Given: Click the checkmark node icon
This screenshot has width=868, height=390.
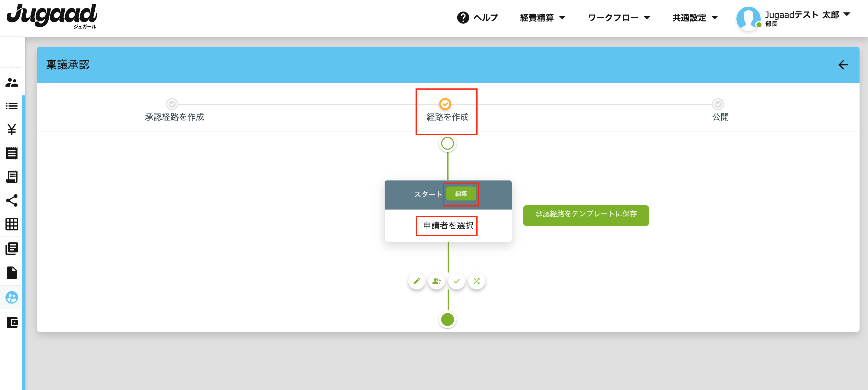Looking at the screenshot, I should pyautogui.click(x=457, y=281).
